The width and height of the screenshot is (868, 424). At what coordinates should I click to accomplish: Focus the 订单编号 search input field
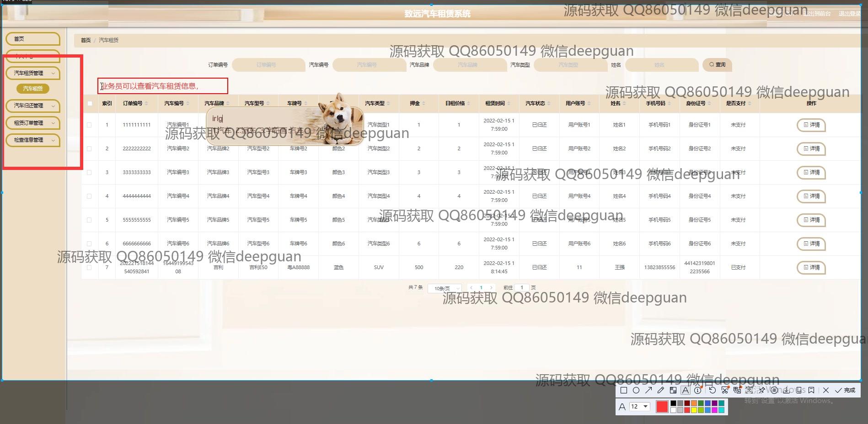tap(268, 65)
